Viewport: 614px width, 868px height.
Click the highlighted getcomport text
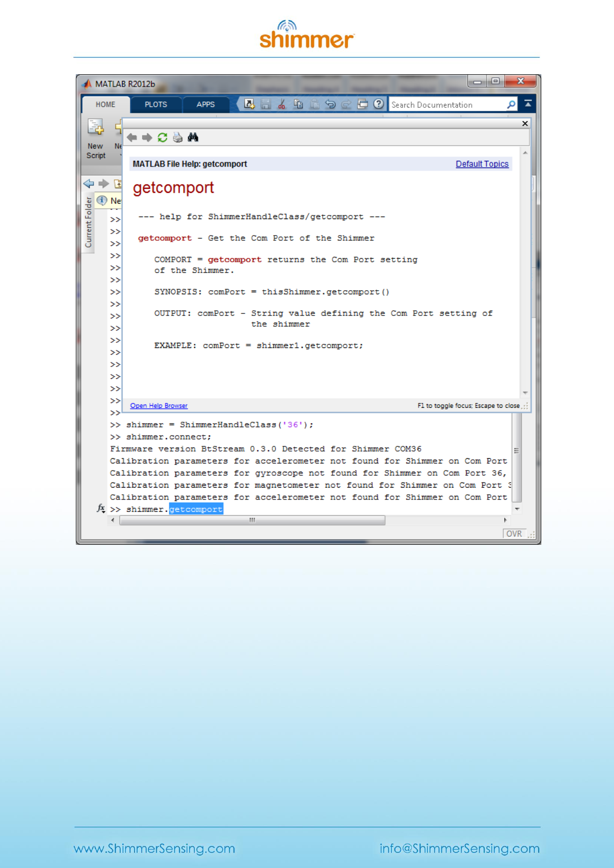coord(196,509)
